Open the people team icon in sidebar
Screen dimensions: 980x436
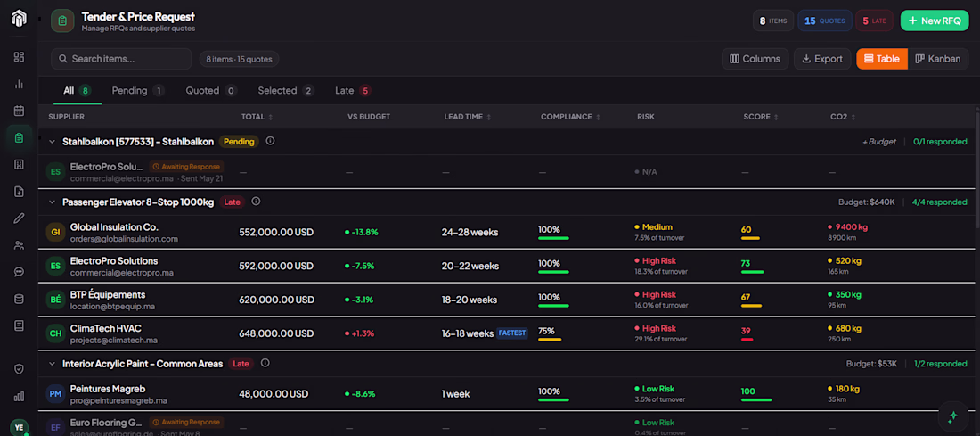(19, 245)
